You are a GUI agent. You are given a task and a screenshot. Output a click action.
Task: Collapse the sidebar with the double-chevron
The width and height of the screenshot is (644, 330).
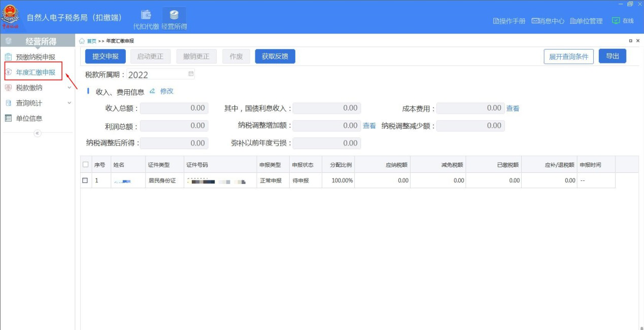[x=37, y=133]
